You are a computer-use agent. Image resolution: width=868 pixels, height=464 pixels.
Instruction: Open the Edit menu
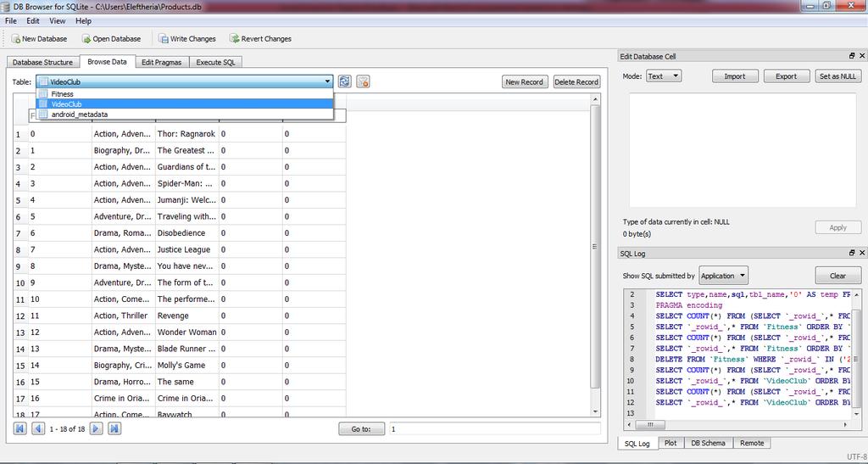pos(33,21)
